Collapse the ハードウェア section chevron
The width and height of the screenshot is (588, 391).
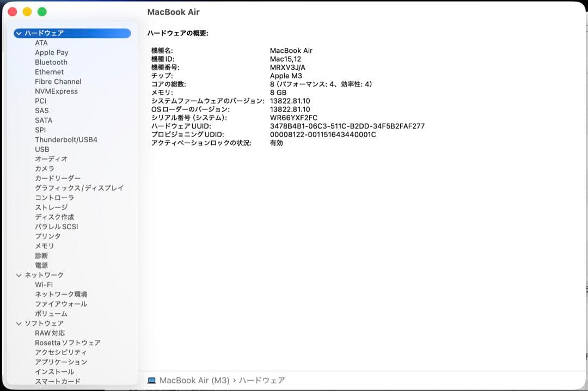click(x=19, y=33)
